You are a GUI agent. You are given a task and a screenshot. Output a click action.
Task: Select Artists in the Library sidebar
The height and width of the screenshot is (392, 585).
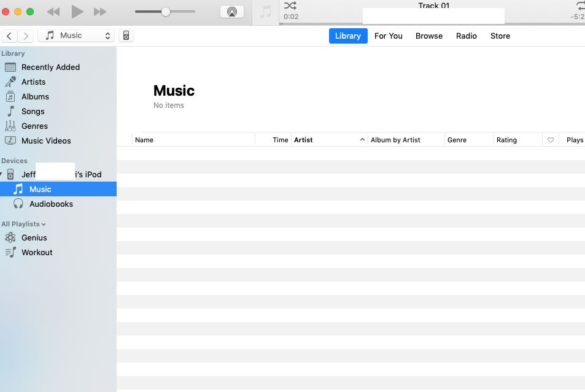58,82
